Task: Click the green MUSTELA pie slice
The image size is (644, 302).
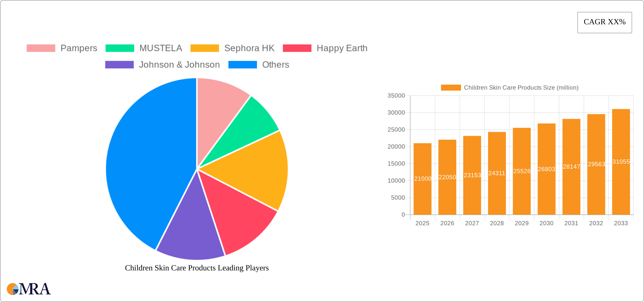Action: click(x=249, y=127)
